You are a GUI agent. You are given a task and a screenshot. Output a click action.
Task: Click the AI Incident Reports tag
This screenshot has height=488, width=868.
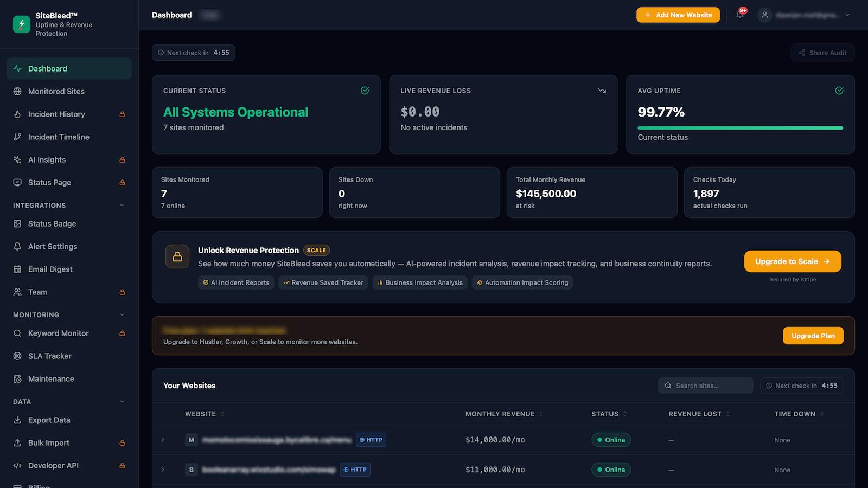coord(236,282)
